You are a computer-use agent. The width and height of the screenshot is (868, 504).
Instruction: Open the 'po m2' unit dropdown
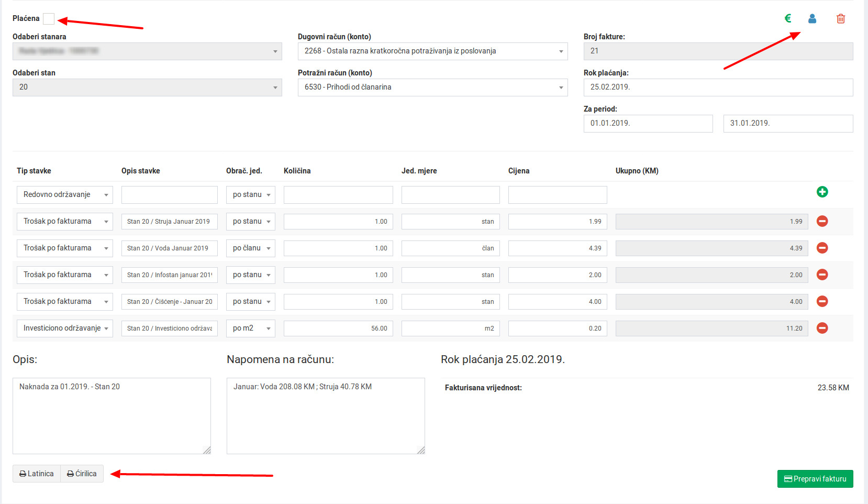pos(250,328)
